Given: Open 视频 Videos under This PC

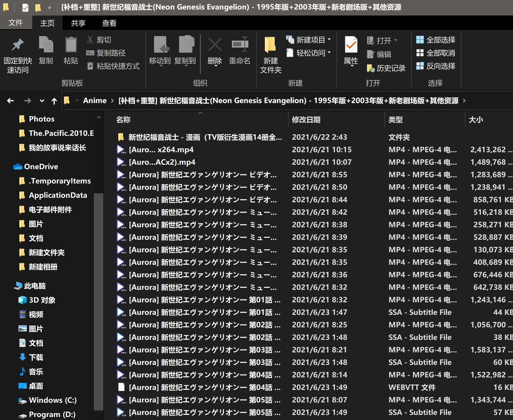Looking at the screenshot, I should pos(31,314).
